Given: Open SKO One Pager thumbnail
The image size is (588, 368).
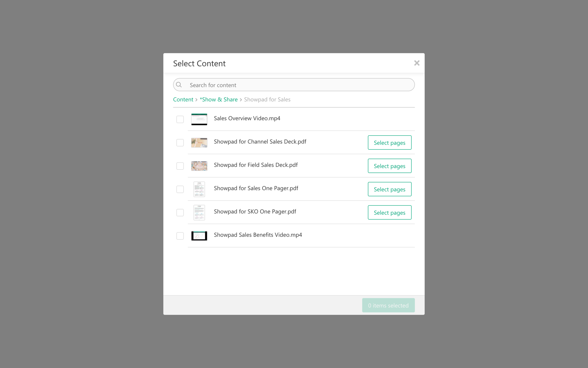Looking at the screenshot, I should (x=199, y=212).
